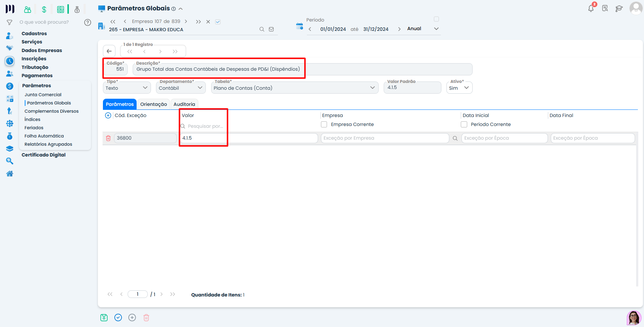Expand the Departamento dropdown
The height and width of the screenshot is (327, 644).
[x=181, y=88]
